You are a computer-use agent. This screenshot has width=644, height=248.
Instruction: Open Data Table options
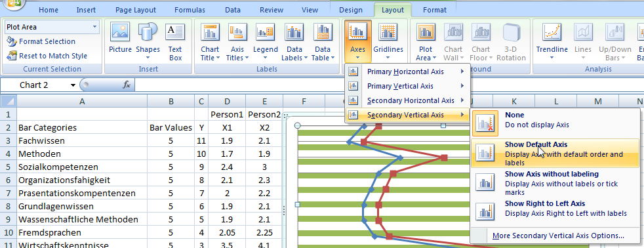323,42
